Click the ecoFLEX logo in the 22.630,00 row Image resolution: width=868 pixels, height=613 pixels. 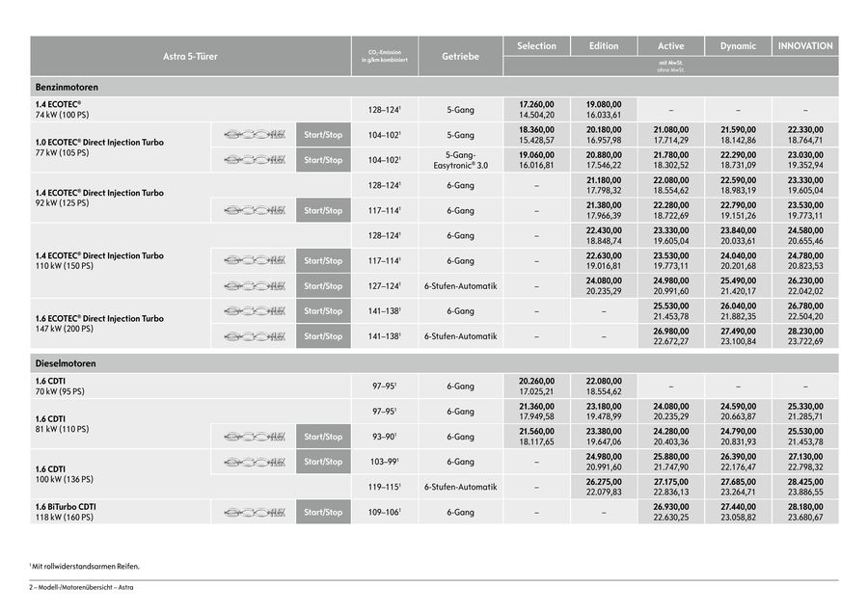tap(254, 260)
